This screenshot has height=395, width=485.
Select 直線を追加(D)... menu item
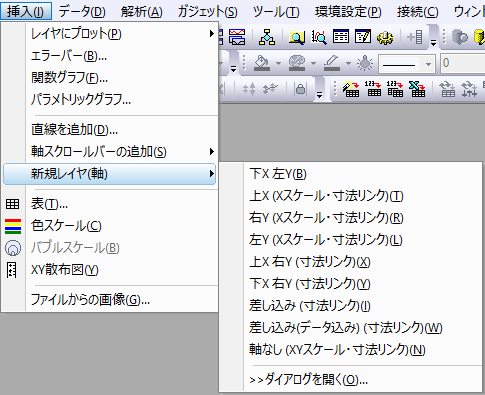pyautogui.click(x=109, y=130)
